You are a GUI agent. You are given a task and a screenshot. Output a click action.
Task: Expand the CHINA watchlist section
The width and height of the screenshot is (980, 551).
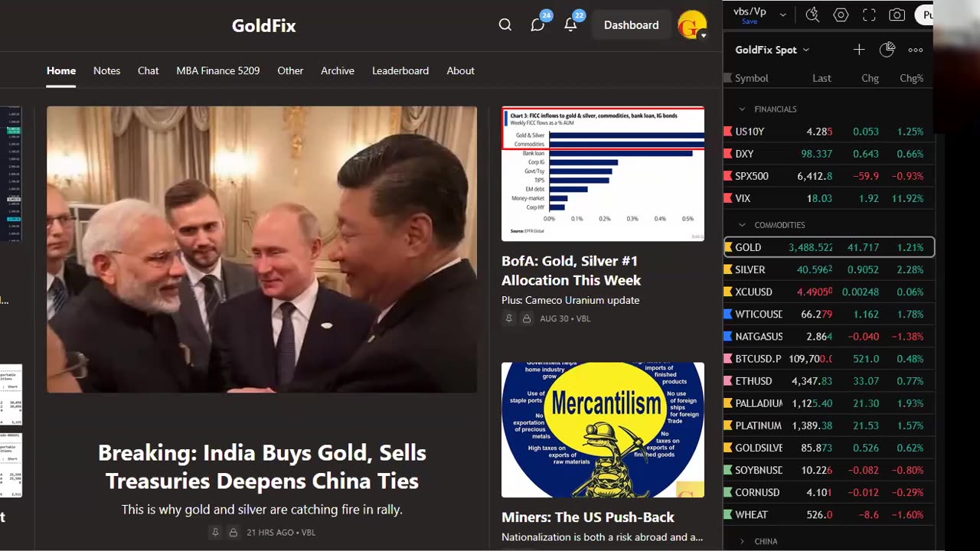742,541
